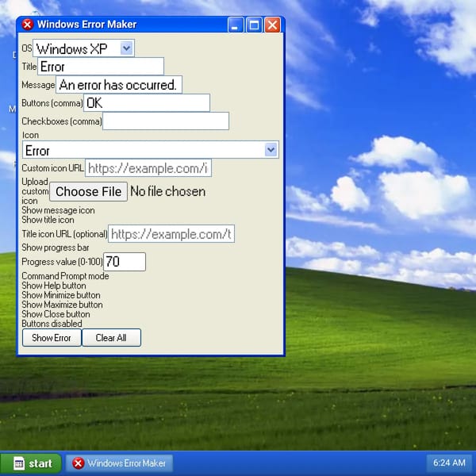
Task: Focus the Title icon URL (optional) field
Action: pos(171,234)
